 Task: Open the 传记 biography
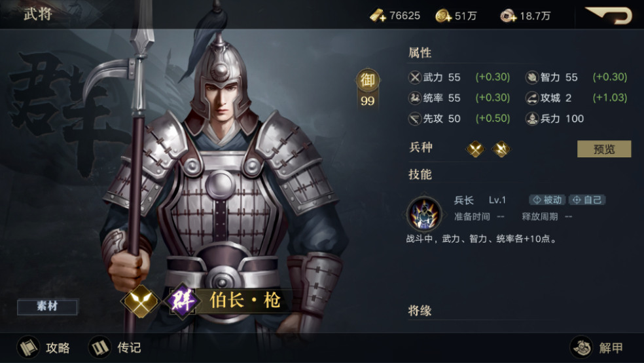click(x=115, y=348)
